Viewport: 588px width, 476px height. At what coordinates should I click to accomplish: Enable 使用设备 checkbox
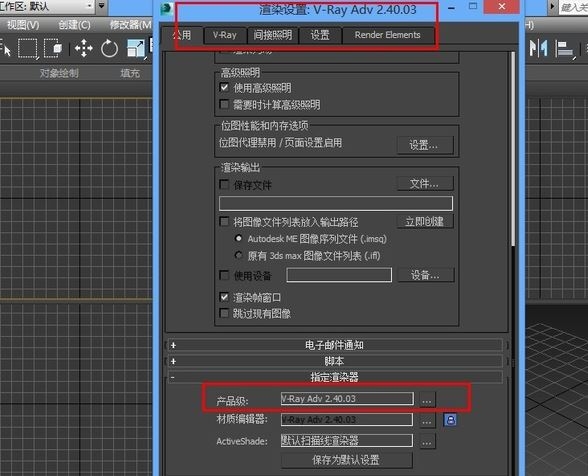[224, 275]
